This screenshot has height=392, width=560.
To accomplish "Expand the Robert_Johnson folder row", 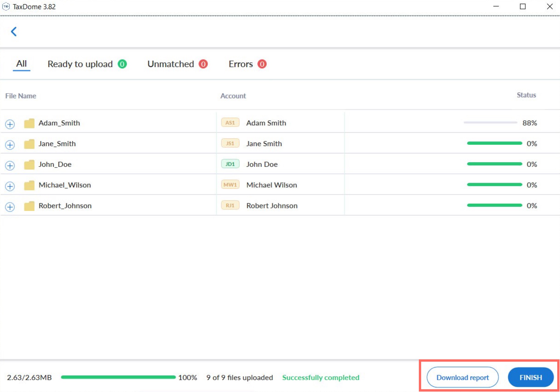I will click(10, 207).
